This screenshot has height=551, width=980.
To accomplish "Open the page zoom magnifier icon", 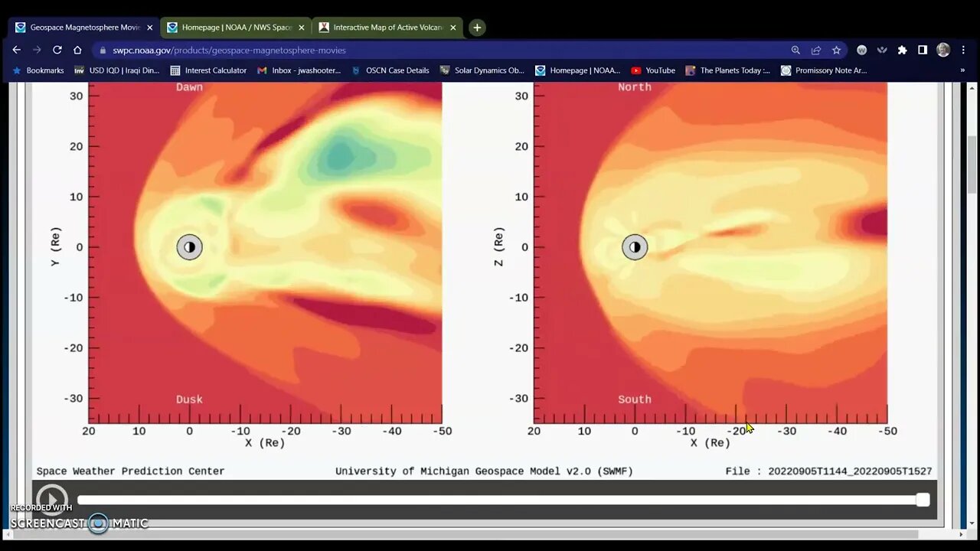I will point(795,50).
